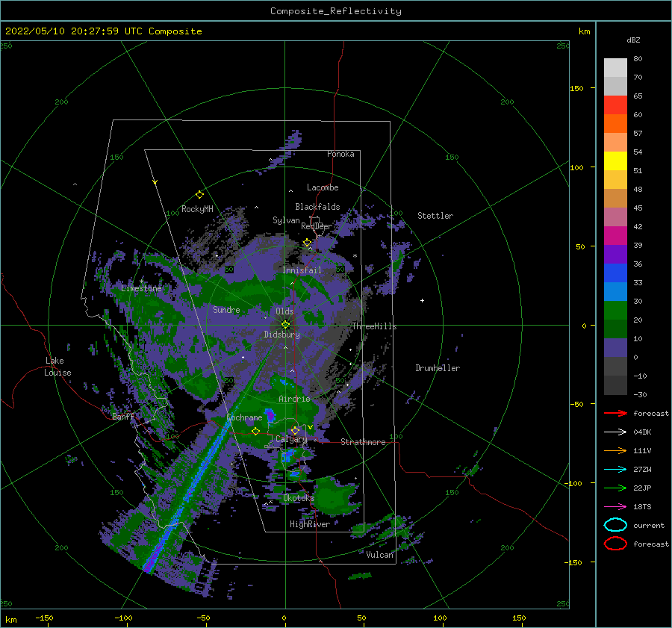Click the RockyMH label
Screen dimensions: 672x628
[x=197, y=209]
